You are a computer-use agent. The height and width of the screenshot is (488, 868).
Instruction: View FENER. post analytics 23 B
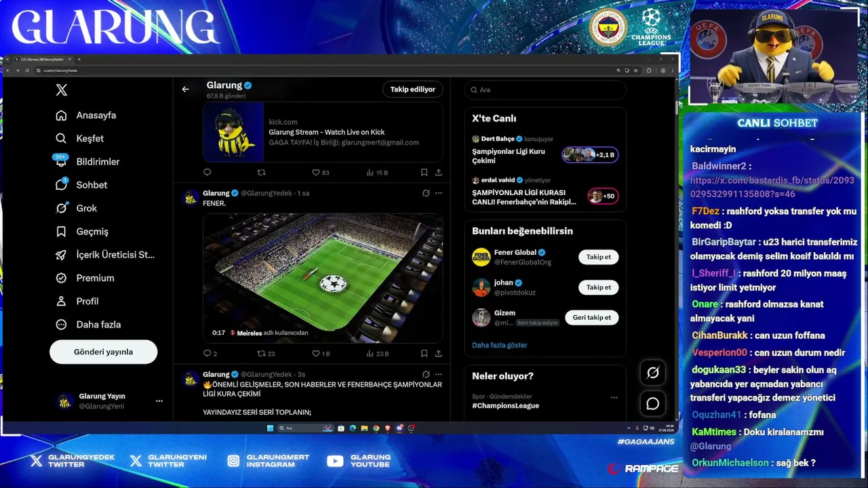point(377,353)
